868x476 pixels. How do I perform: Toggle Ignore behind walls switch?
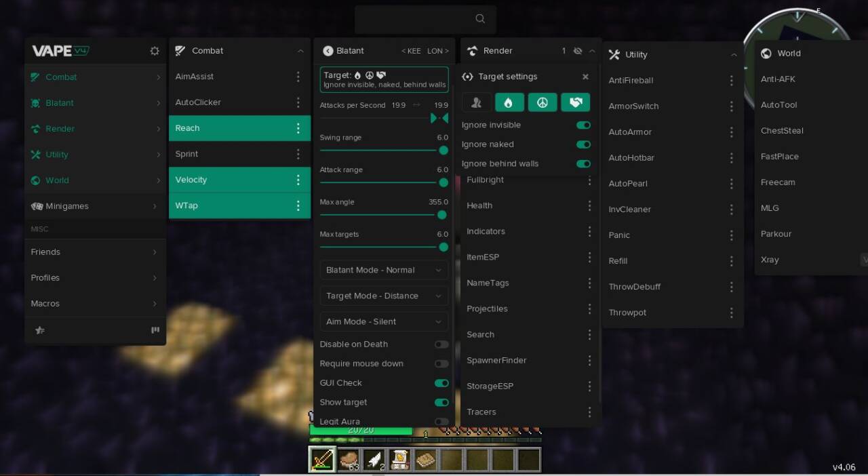[x=583, y=163]
